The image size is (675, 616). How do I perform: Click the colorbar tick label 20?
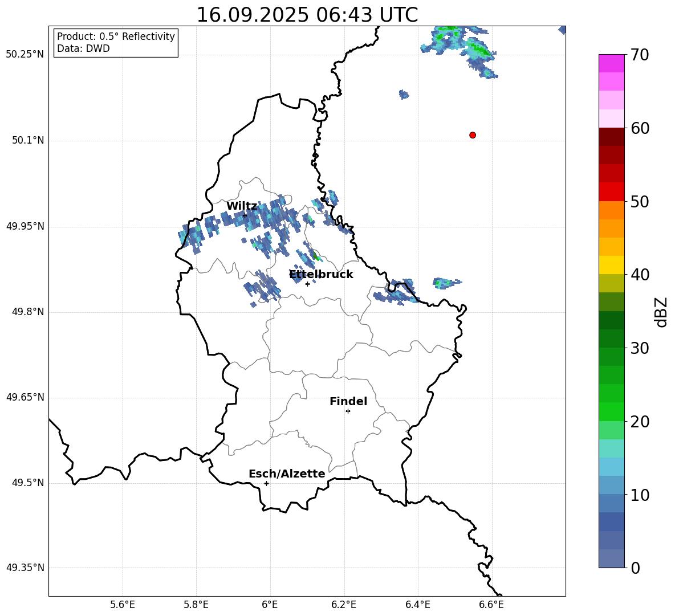tap(640, 422)
